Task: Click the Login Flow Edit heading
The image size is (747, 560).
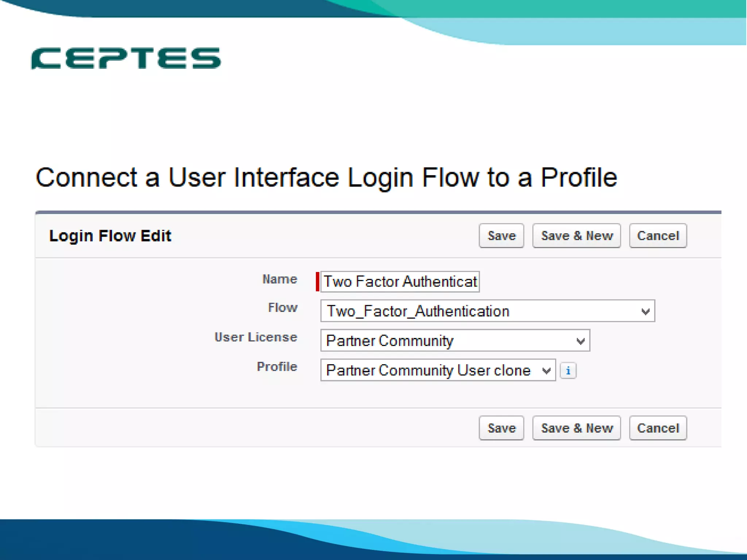Action: [x=110, y=236]
